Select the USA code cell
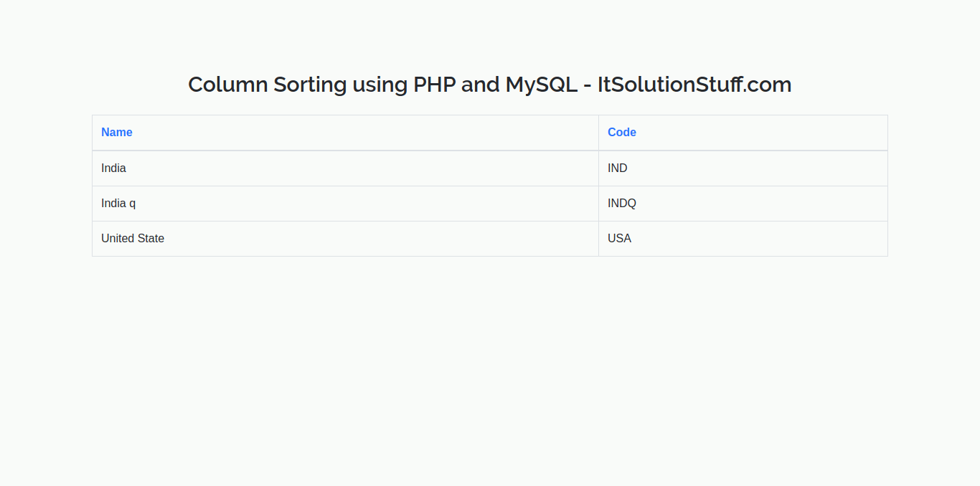Image resolution: width=980 pixels, height=486 pixels. tap(743, 239)
